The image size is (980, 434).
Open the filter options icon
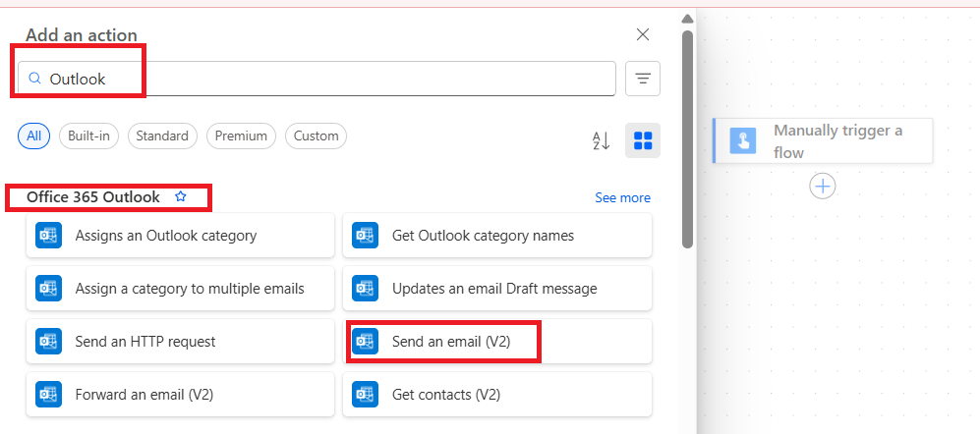click(643, 79)
